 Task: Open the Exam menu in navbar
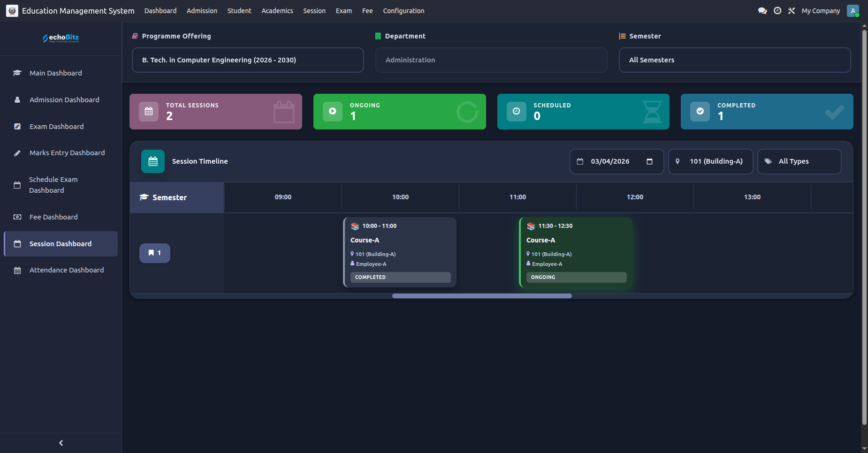[344, 11]
